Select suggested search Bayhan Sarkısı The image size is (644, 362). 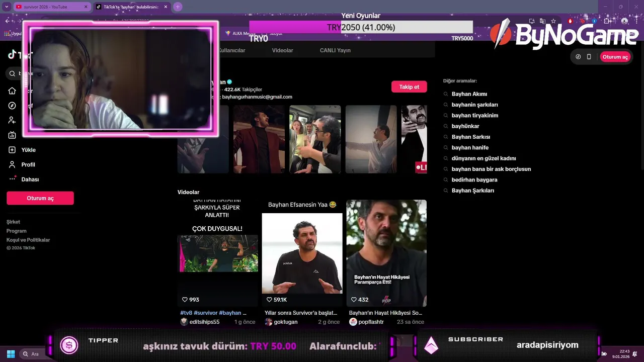click(x=471, y=137)
